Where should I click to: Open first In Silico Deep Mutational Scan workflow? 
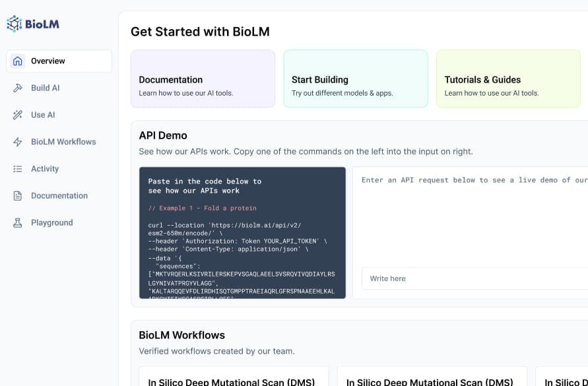point(234,377)
